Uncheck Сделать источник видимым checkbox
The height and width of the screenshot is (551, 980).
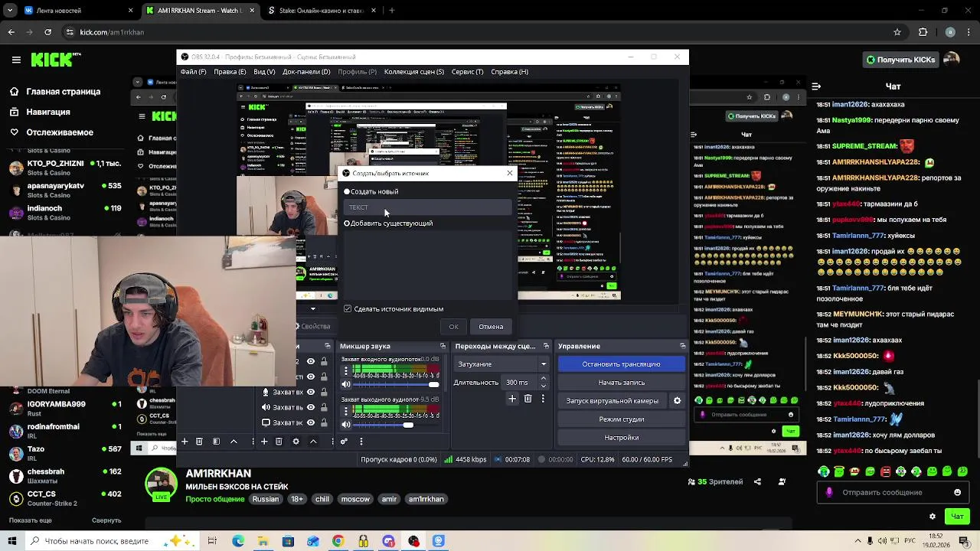[x=348, y=309]
